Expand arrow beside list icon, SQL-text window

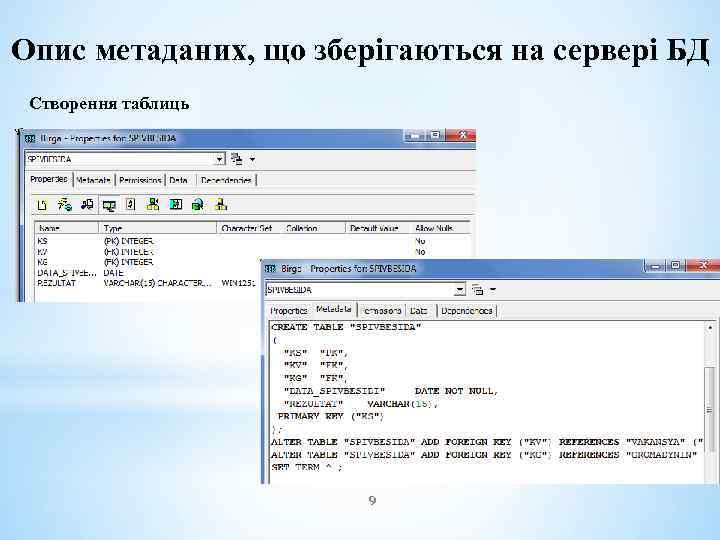[493, 290]
